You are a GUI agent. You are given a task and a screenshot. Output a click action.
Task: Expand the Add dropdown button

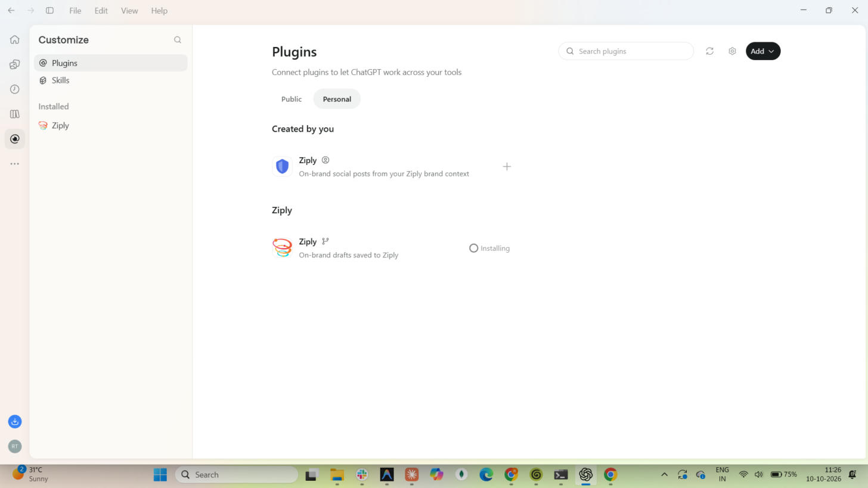pyautogui.click(x=763, y=51)
